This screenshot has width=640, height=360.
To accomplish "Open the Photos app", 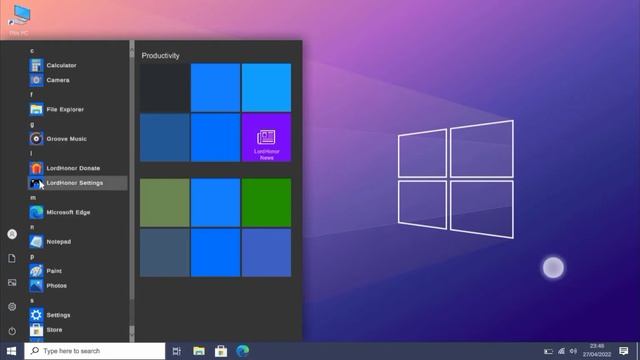I will [78, 286].
